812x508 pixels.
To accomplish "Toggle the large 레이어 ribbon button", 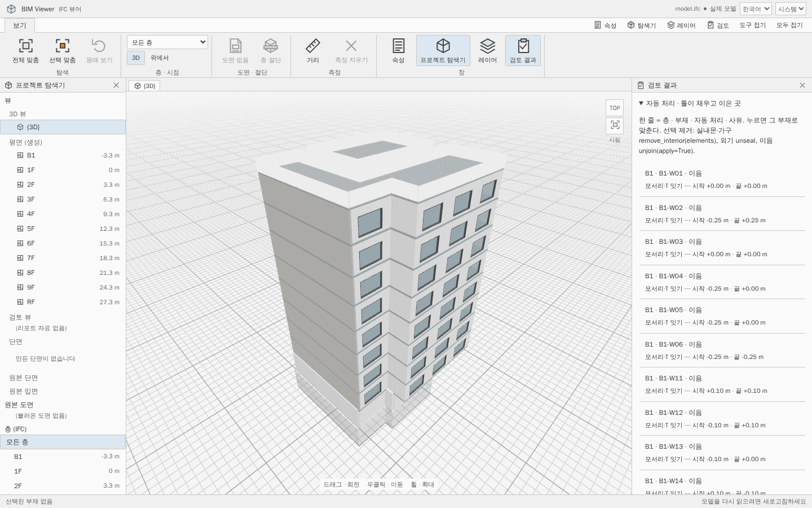I will pos(488,51).
